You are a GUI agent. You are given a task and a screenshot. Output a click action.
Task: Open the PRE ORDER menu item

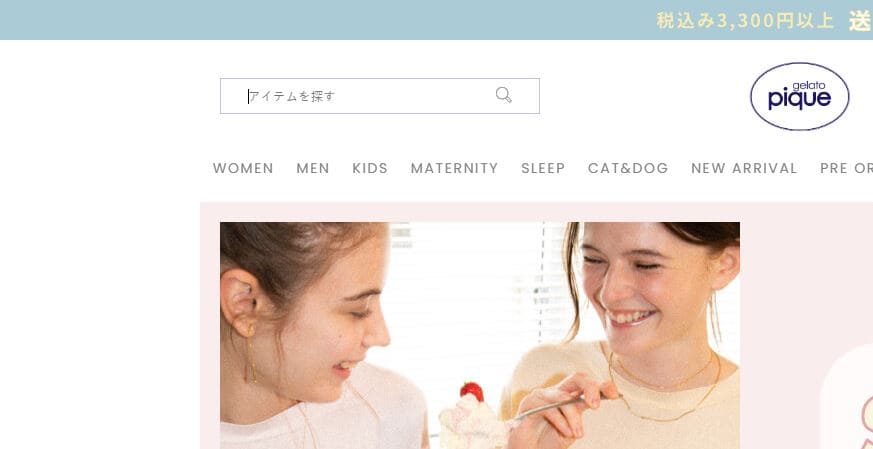(846, 168)
